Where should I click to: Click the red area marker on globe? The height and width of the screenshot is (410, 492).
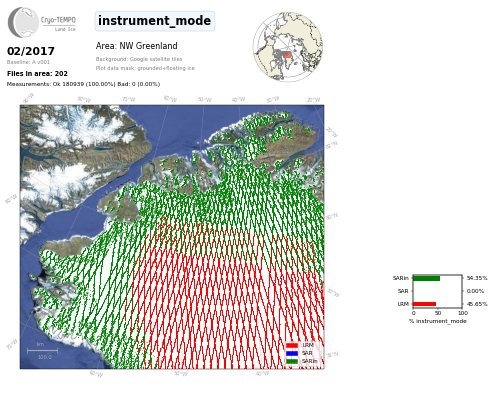(x=287, y=55)
